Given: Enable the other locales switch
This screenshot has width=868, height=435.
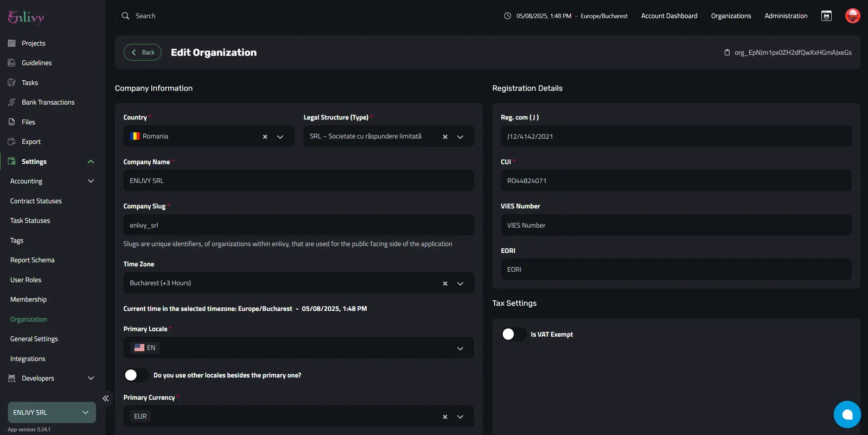Looking at the screenshot, I should click(136, 375).
